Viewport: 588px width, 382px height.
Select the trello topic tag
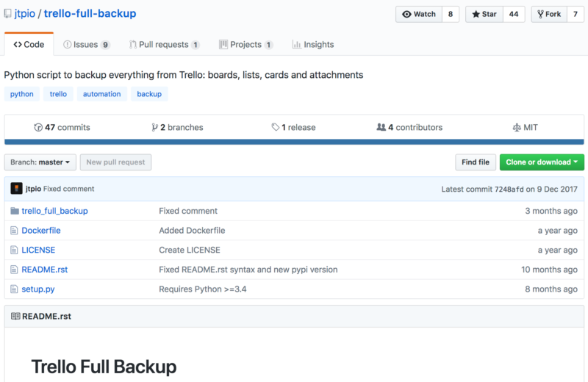pyautogui.click(x=58, y=94)
